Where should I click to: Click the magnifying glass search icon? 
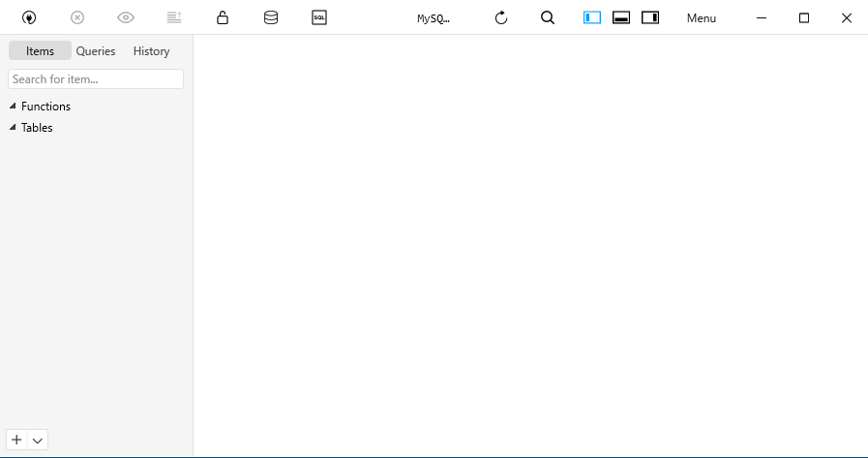[x=548, y=17]
